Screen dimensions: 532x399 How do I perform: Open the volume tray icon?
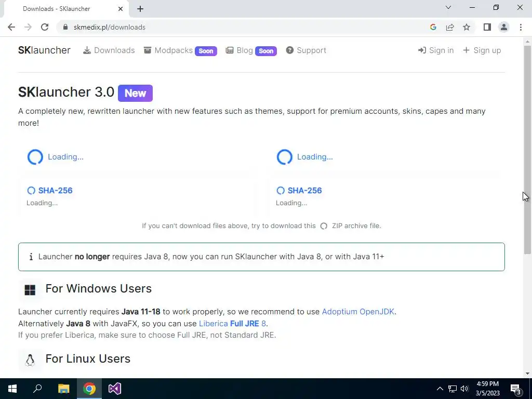pos(464,389)
